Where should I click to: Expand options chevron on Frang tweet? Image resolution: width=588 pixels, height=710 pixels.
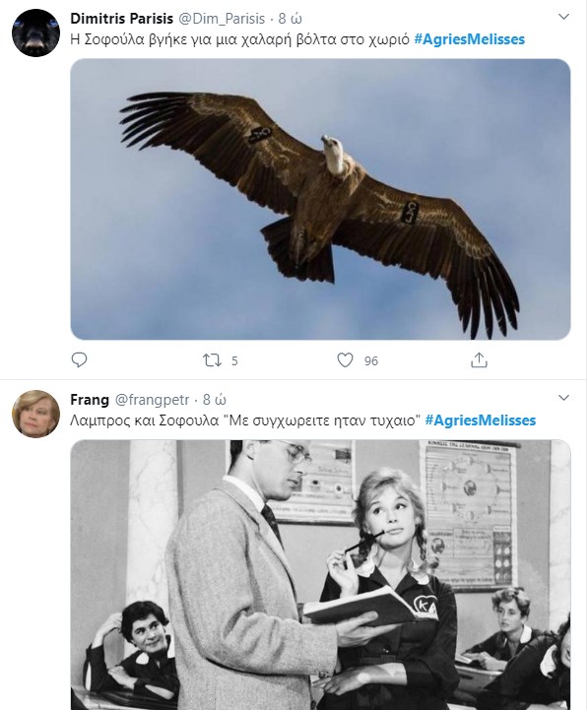563,398
